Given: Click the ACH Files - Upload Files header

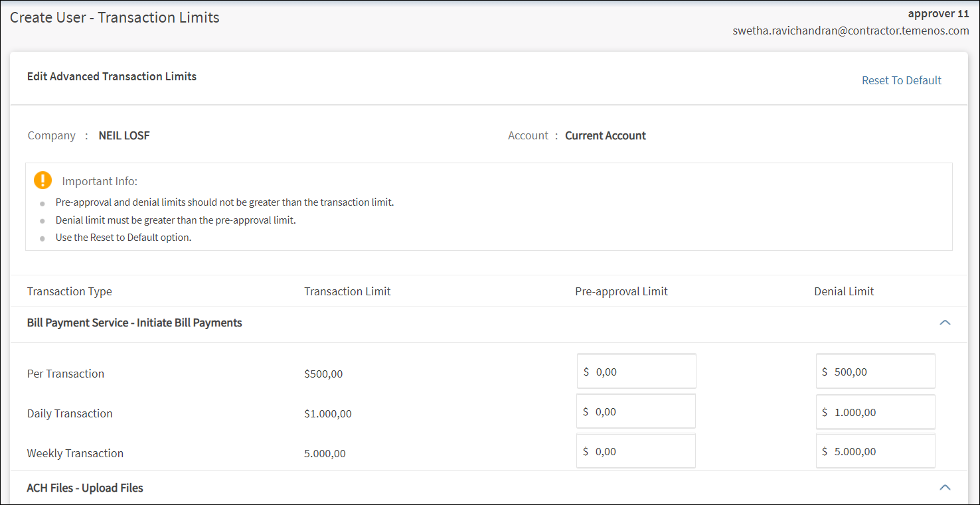Looking at the screenshot, I should (85, 488).
